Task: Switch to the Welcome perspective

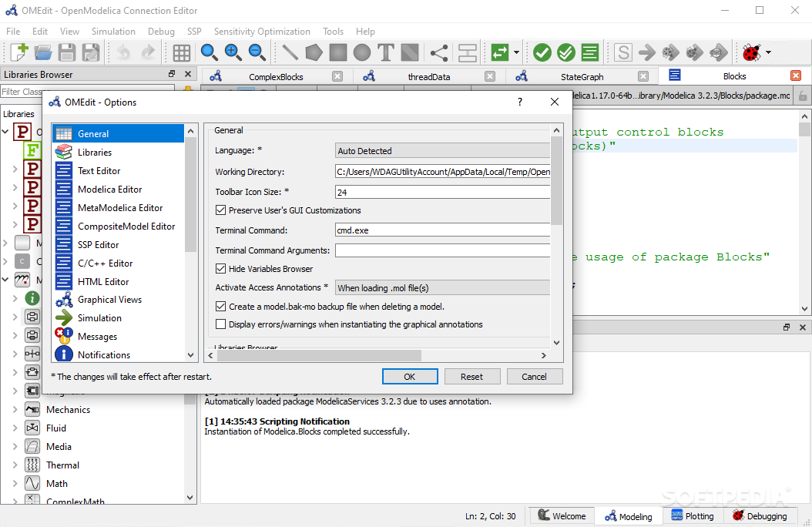Action: pos(562,515)
